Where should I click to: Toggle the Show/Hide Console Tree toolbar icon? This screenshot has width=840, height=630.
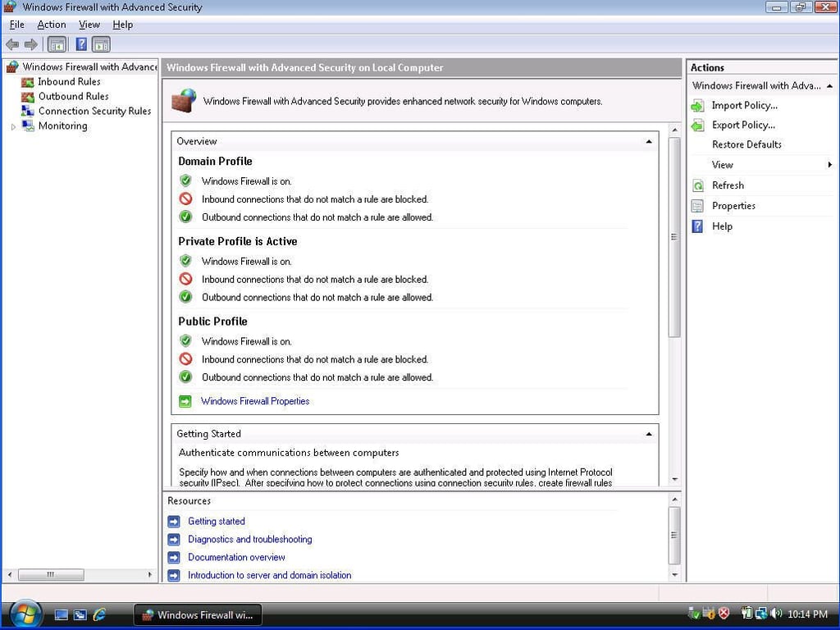57,44
